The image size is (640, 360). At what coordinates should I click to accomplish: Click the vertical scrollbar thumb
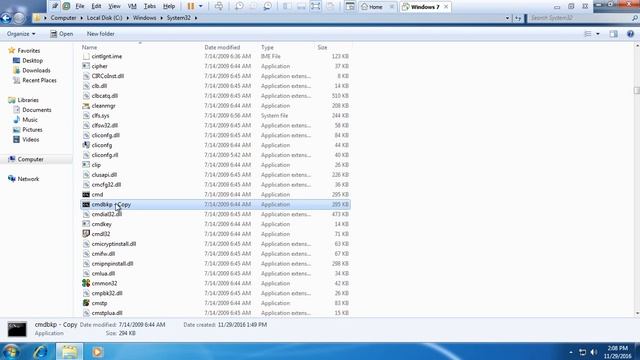pos(637,90)
